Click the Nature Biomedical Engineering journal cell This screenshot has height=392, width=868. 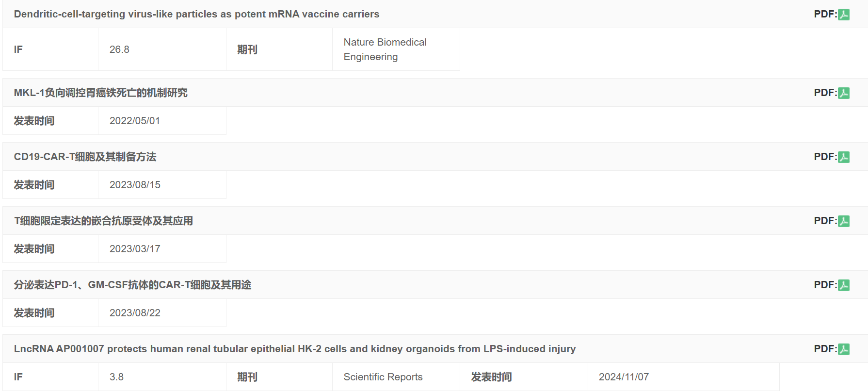tap(385, 49)
